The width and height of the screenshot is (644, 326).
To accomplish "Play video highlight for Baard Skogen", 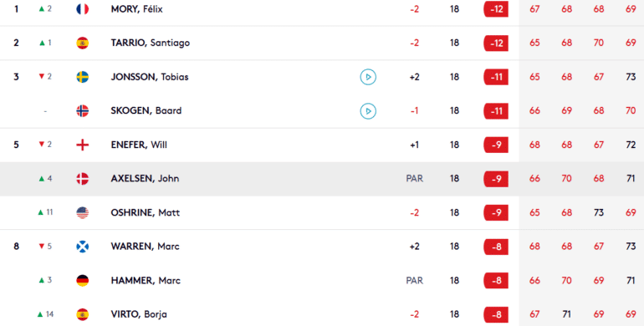I will point(368,111).
